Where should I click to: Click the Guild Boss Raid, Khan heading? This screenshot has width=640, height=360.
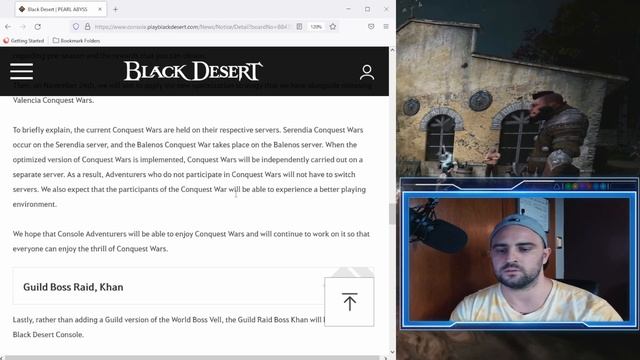73,287
